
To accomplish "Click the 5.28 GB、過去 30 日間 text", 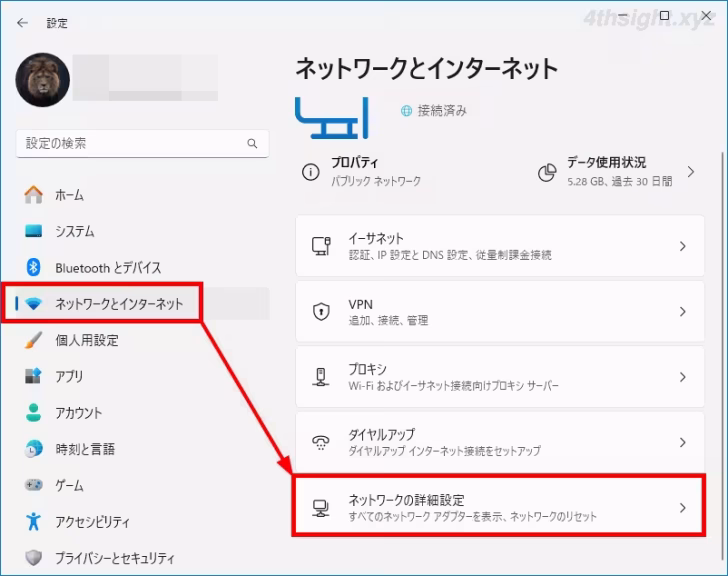I will [620, 181].
